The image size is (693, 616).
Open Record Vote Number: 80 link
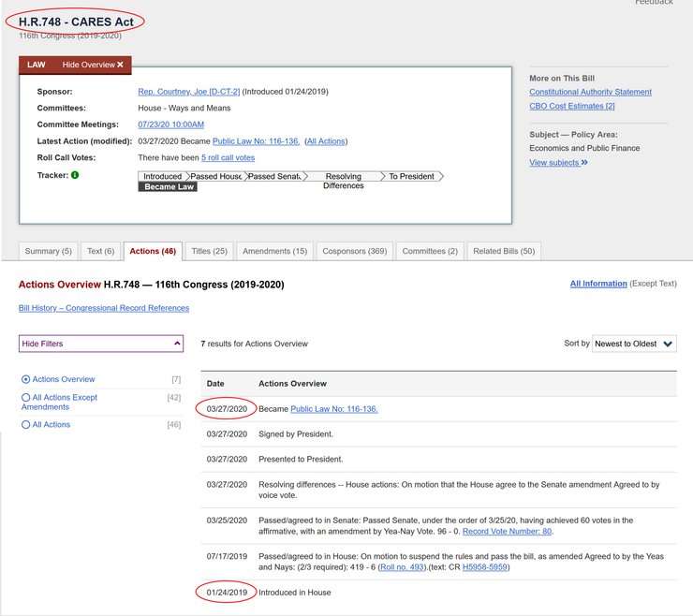(507, 531)
